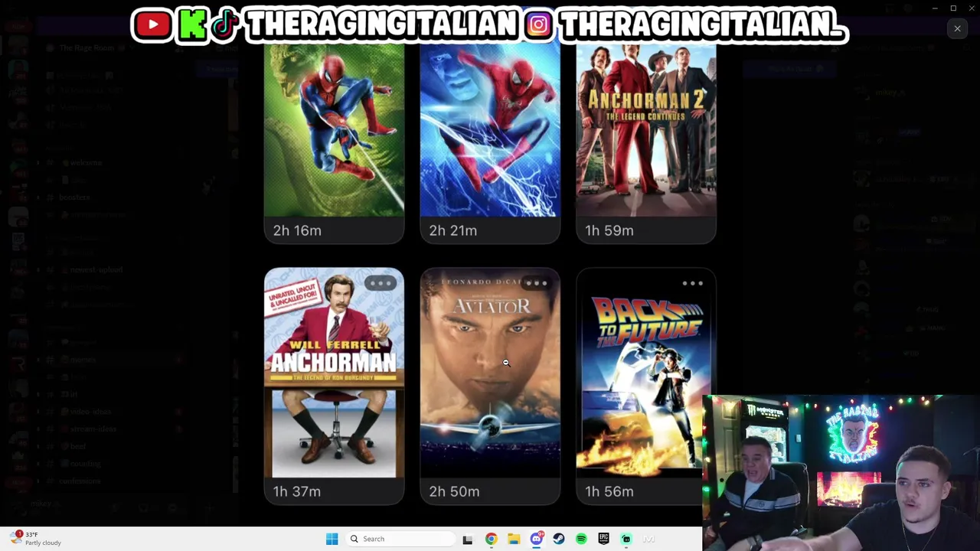Click the 1h 59m runtime label
980x551 pixels.
[609, 230]
